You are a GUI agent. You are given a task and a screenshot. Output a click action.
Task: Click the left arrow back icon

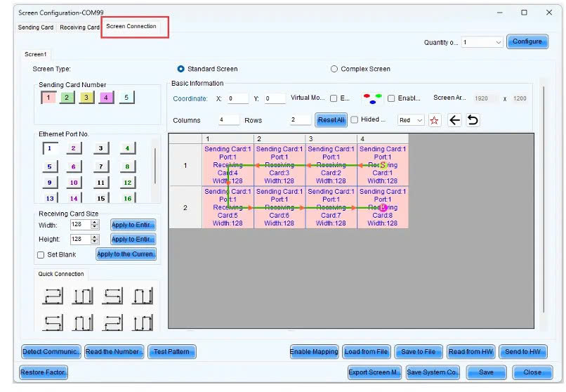pyautogui.click(x=454, y=120)
